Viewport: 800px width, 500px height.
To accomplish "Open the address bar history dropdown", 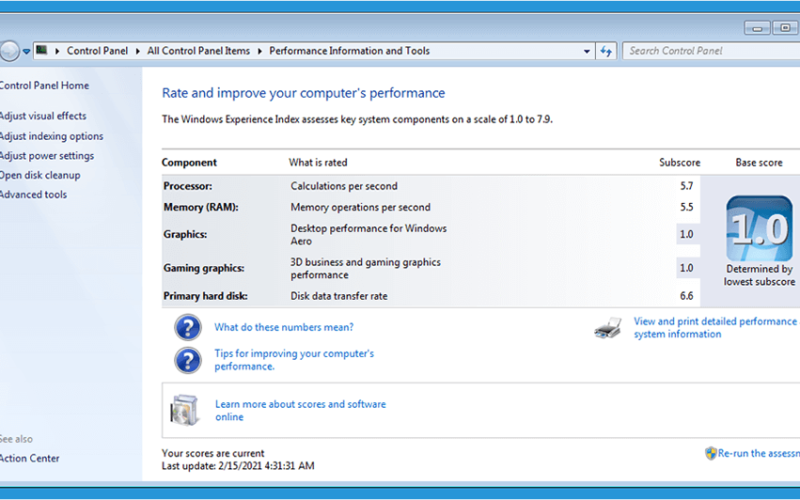I will point(587,51).
